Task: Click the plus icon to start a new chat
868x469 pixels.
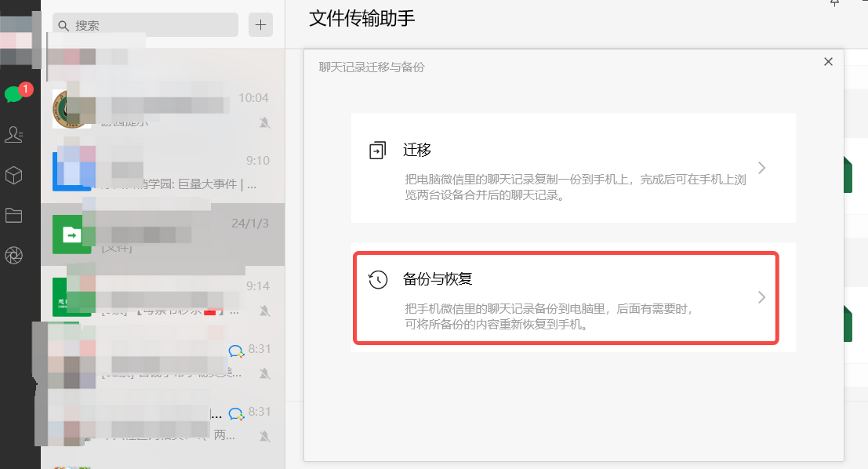Action: 260,24
